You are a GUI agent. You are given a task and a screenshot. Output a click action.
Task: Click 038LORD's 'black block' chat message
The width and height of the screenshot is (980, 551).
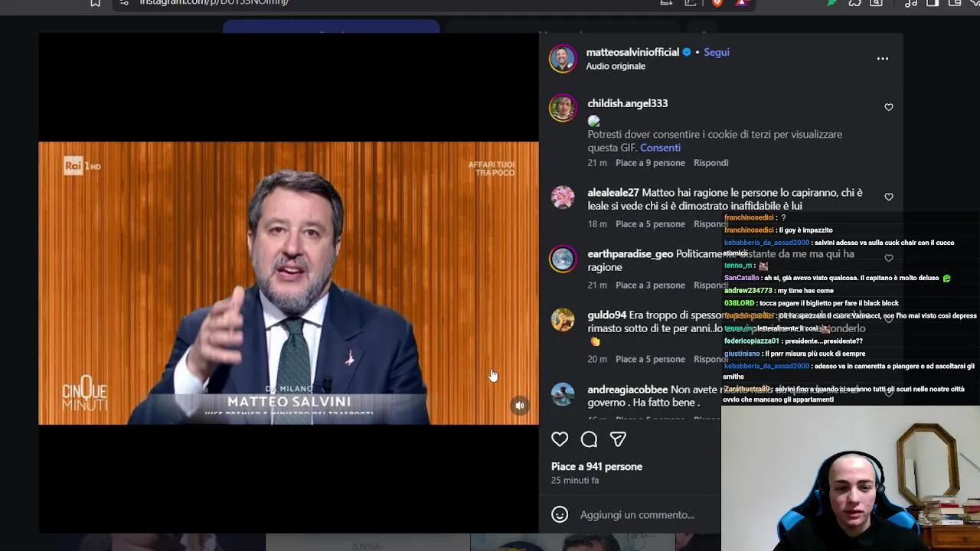coord(812,303)
